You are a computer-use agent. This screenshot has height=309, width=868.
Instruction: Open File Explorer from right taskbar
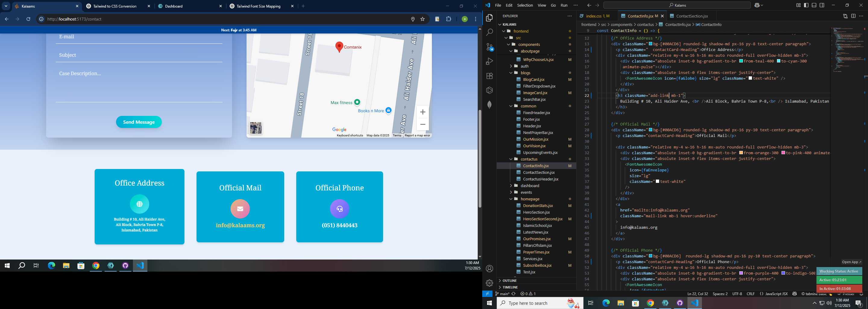coord(621,303)
